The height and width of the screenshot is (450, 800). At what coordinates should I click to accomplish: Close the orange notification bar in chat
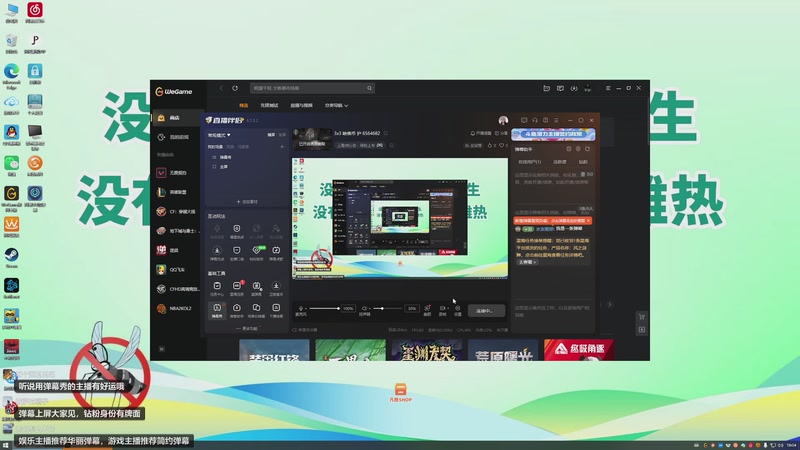(588, 221)
